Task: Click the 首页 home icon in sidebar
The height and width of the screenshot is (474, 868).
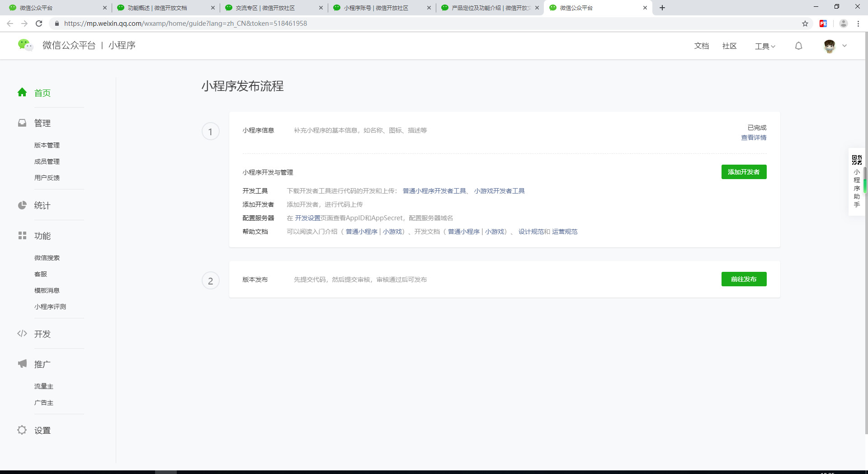Action: click(x=22, y=92)
